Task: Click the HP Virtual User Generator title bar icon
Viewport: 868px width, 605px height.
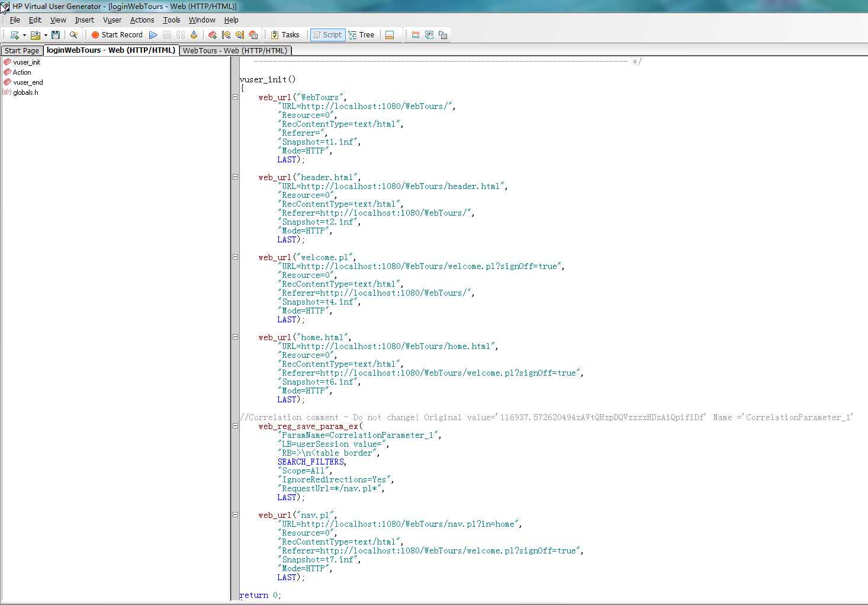Action: pos(5,7)
